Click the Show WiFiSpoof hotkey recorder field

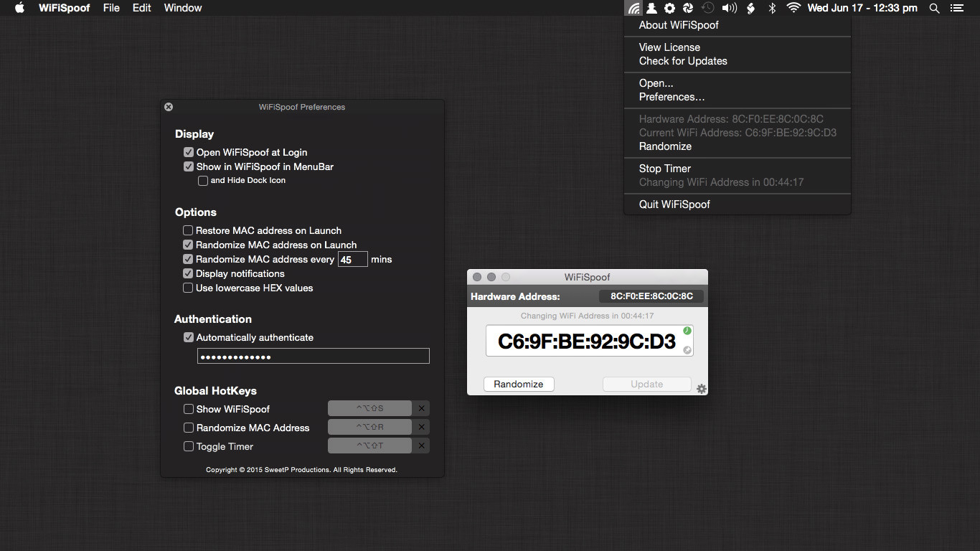click(370, 409)
